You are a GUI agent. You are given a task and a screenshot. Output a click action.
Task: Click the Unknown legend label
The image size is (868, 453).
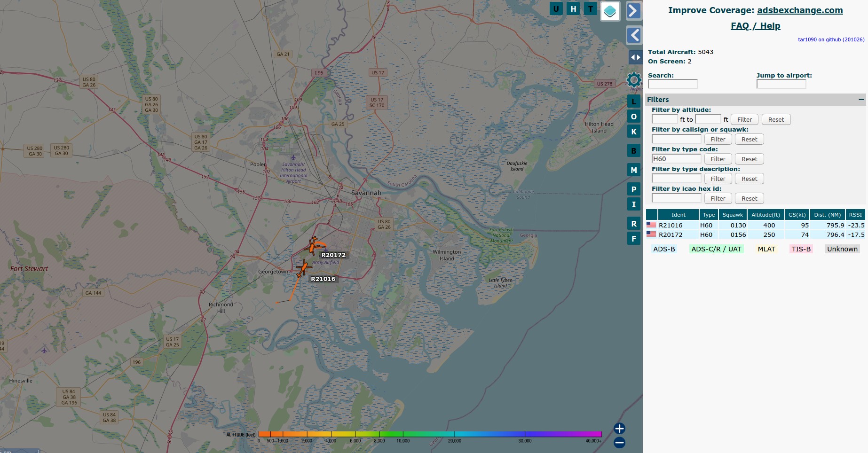click(x=842, y=249)
